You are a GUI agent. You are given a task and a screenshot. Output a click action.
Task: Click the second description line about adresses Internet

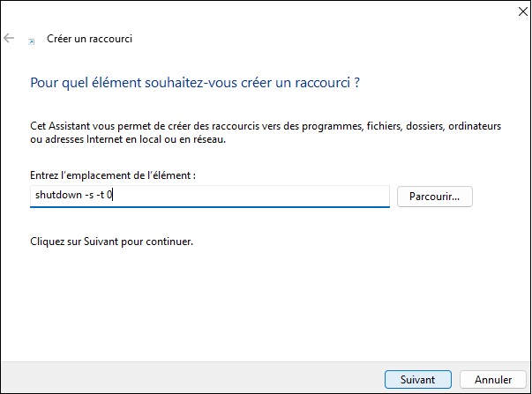point(128,139)
